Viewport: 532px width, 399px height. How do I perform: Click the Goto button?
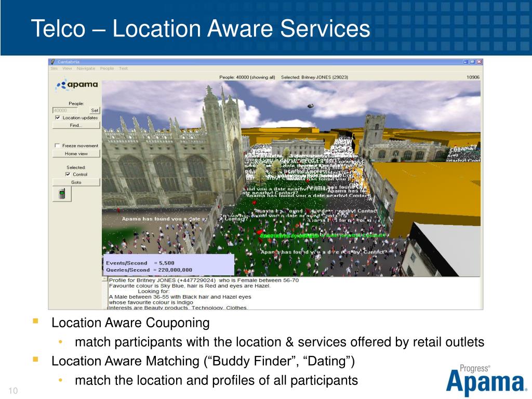76,182
